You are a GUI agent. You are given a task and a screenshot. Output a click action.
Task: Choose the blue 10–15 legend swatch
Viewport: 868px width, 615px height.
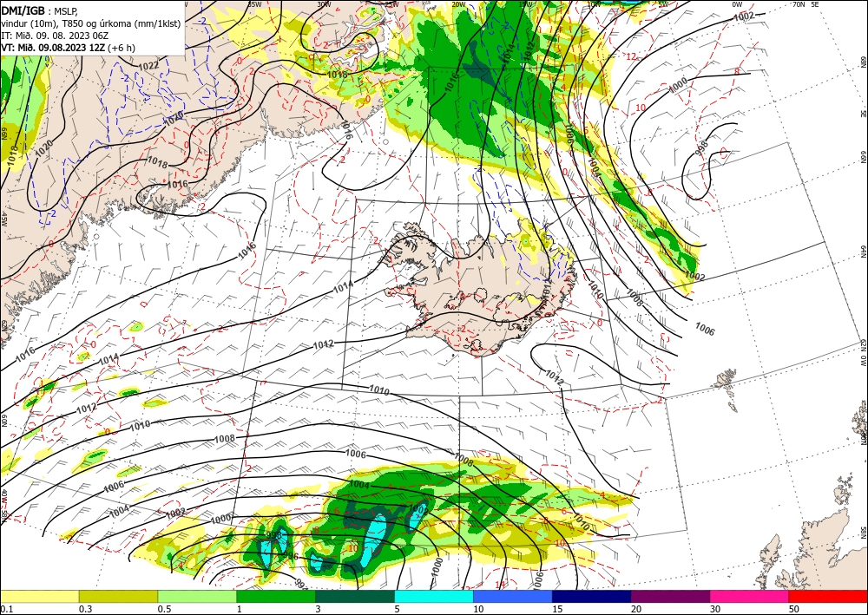[513, 596]
